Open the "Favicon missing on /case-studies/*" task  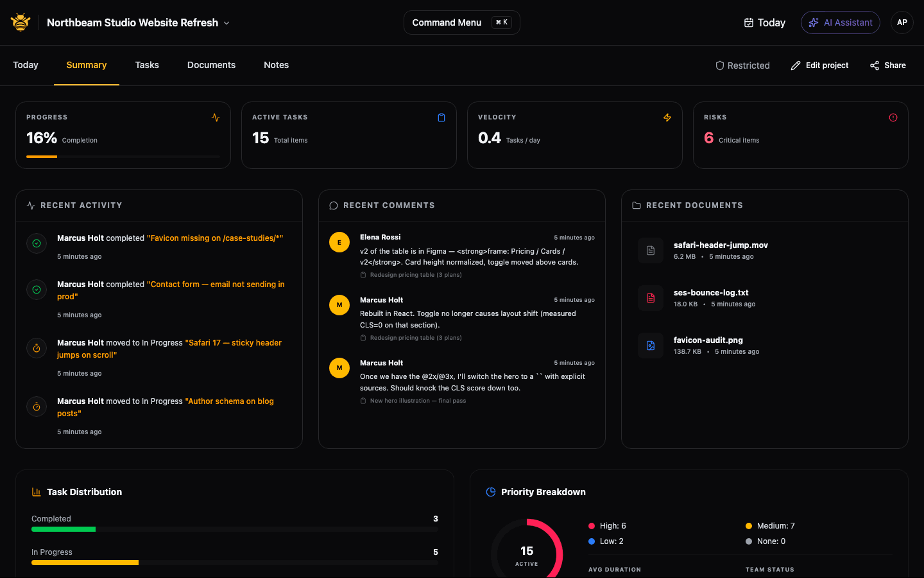[215, 238]
